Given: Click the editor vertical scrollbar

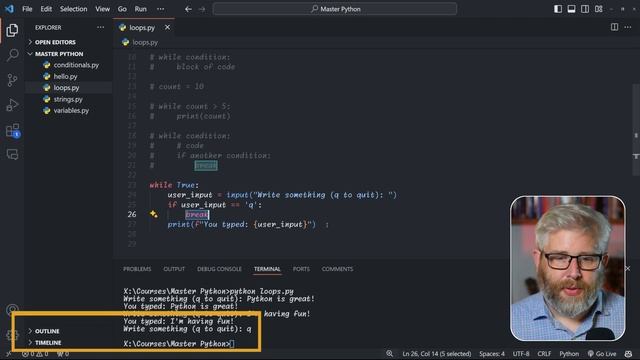Looking at the screenshot, I should click(x=636, y=130).
